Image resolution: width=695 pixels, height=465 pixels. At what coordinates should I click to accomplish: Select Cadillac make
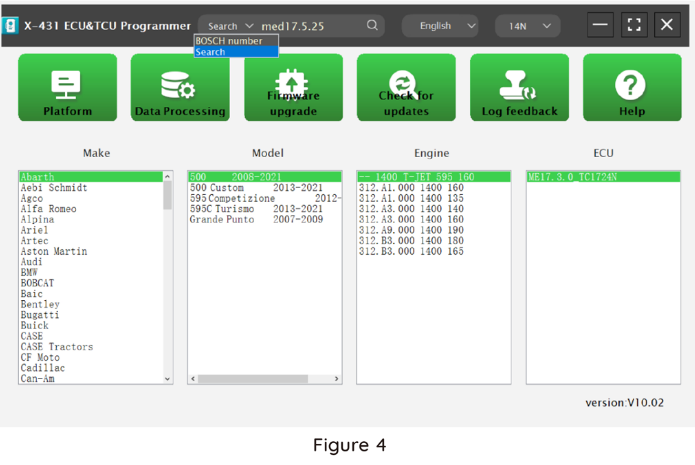(91, 368)
